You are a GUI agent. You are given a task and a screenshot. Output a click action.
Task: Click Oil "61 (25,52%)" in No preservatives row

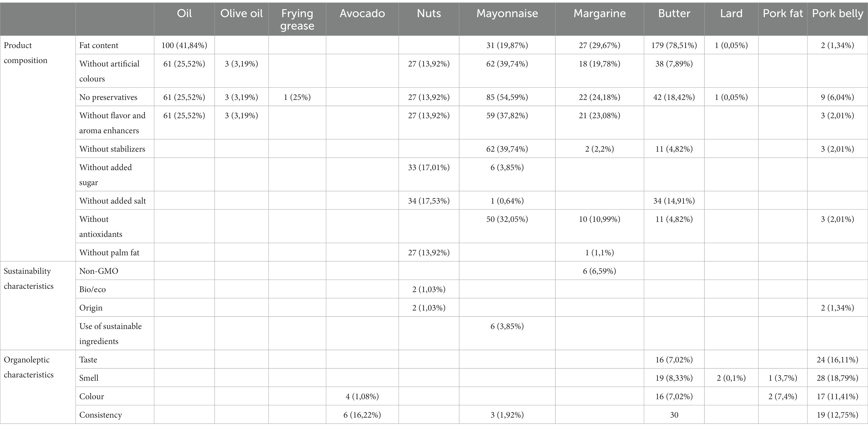point(184,97)
